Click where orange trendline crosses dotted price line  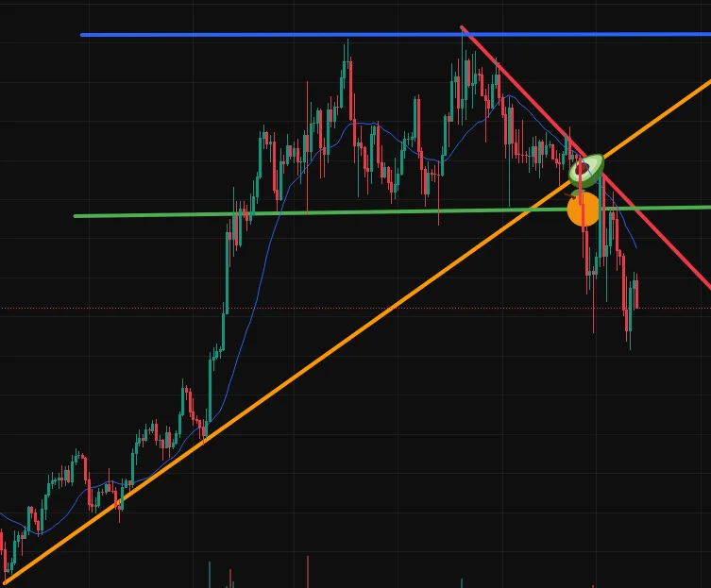point(393,309)
